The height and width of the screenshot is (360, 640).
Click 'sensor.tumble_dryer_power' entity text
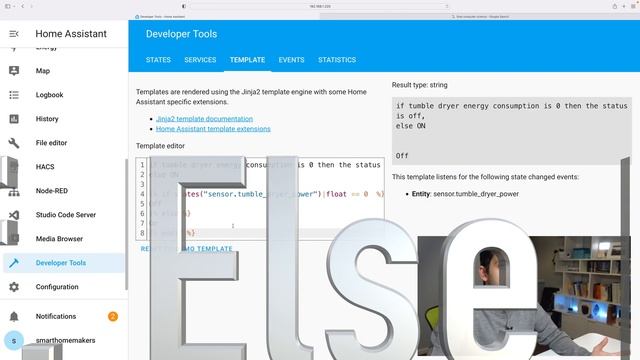(x=476, y=194)
